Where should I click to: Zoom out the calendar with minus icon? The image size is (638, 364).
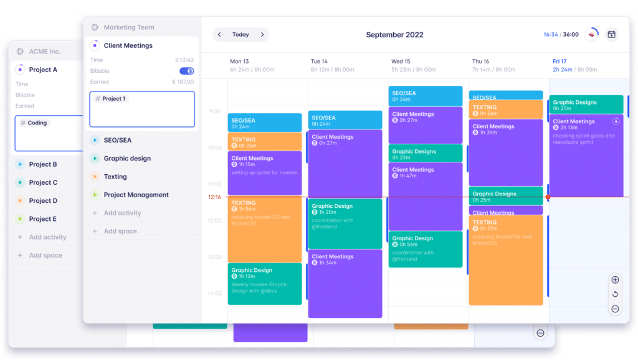615,309
